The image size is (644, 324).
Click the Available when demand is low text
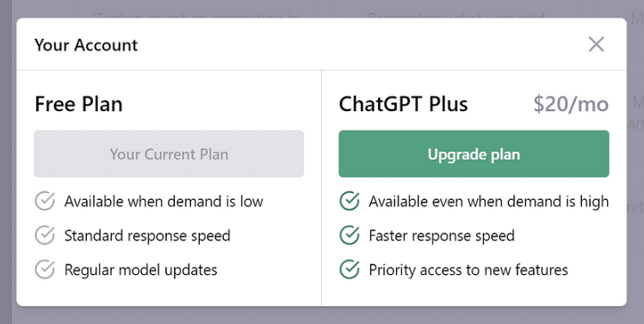[164, 202]
